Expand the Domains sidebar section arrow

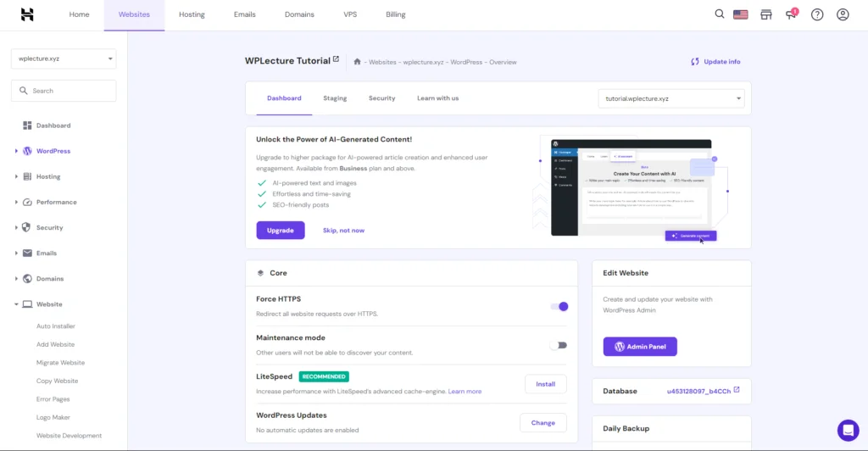click(x=16, y=278)
